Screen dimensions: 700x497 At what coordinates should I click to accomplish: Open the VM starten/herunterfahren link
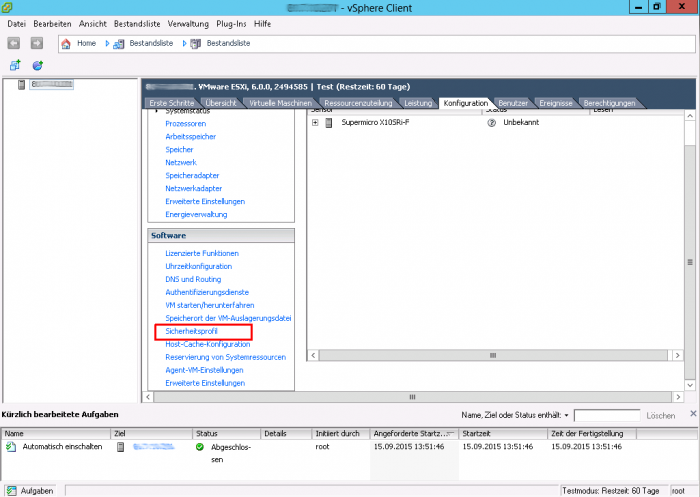coord(210,305)
